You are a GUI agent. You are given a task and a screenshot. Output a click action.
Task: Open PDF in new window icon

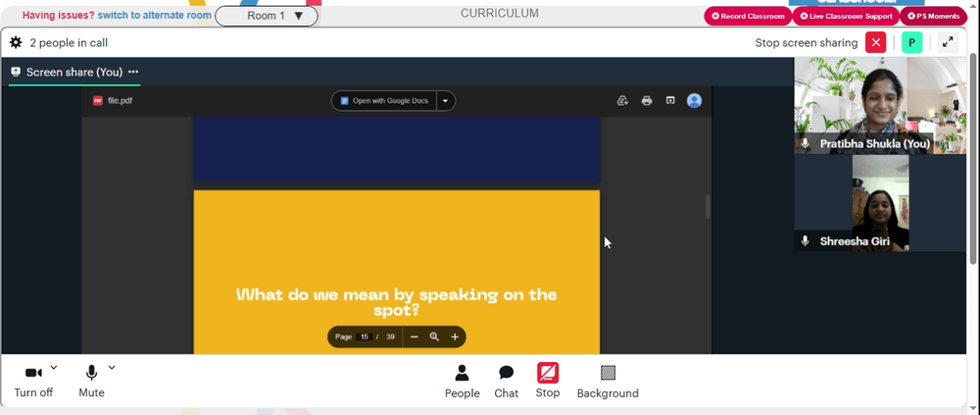click(670, 100)
